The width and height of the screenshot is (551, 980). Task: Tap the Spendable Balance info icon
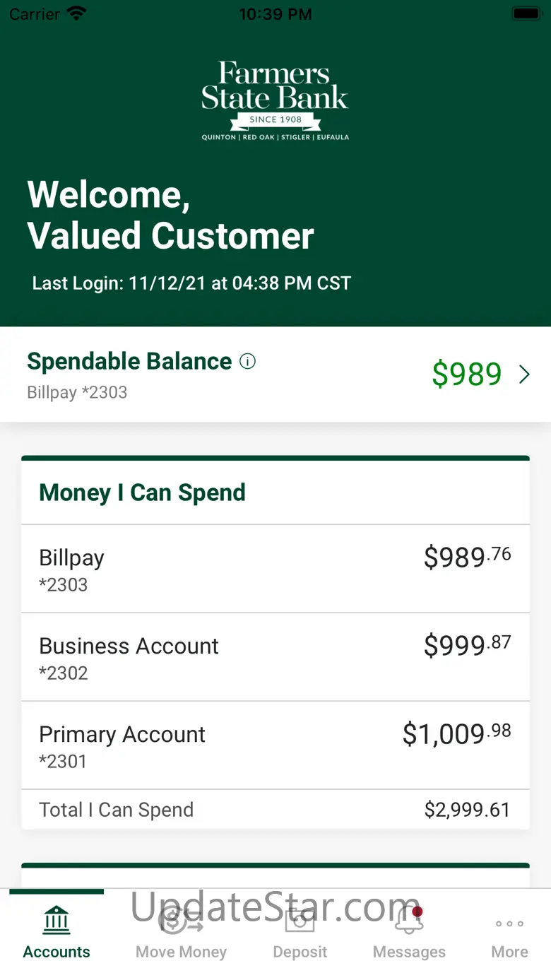(248, 362)
